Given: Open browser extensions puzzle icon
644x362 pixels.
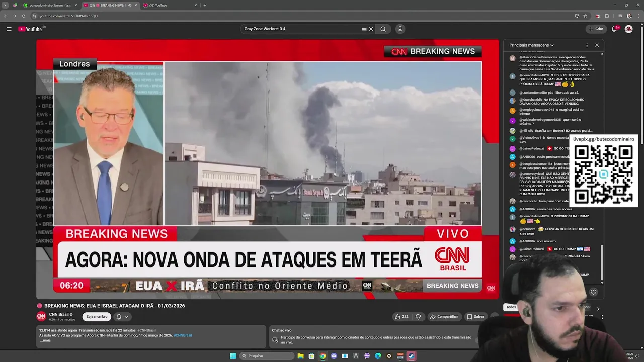Looking at the screenshot, I should click(607, 16).
